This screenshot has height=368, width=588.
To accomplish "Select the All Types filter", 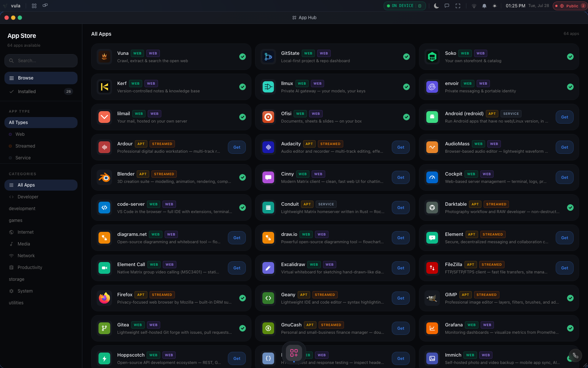I will pos(41,123).
